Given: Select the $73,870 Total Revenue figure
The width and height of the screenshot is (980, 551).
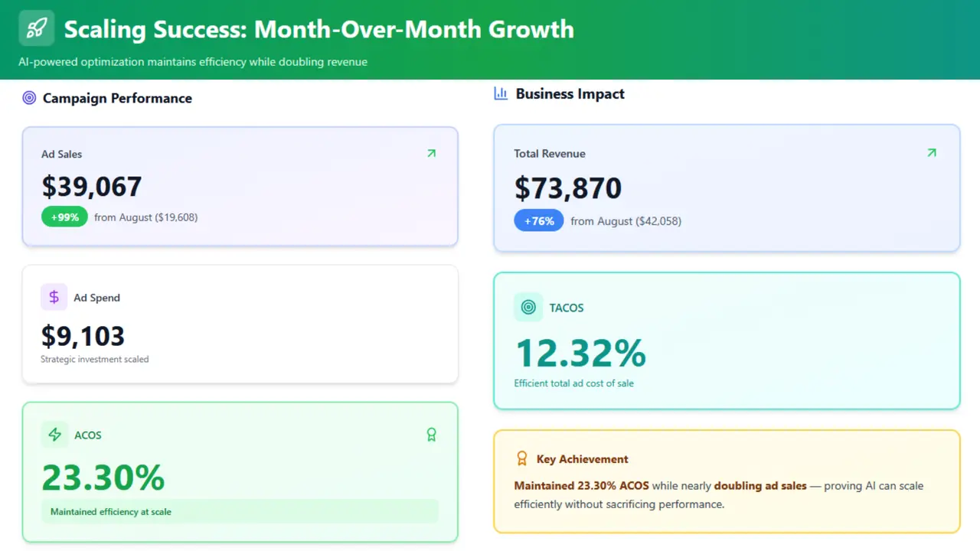Looking at the screenshot, I should [x=567, y=188].
